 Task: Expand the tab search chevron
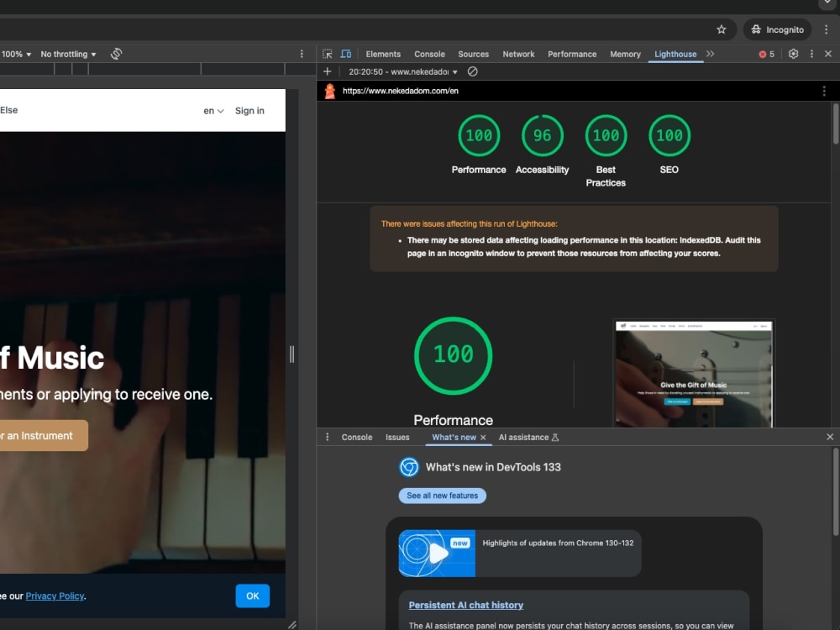[828, 3]
